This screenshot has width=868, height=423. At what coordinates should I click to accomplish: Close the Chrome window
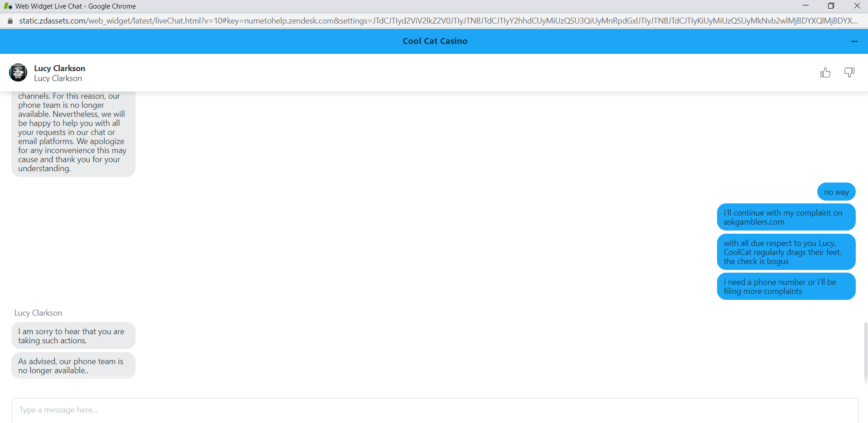[x=857, y=6]
